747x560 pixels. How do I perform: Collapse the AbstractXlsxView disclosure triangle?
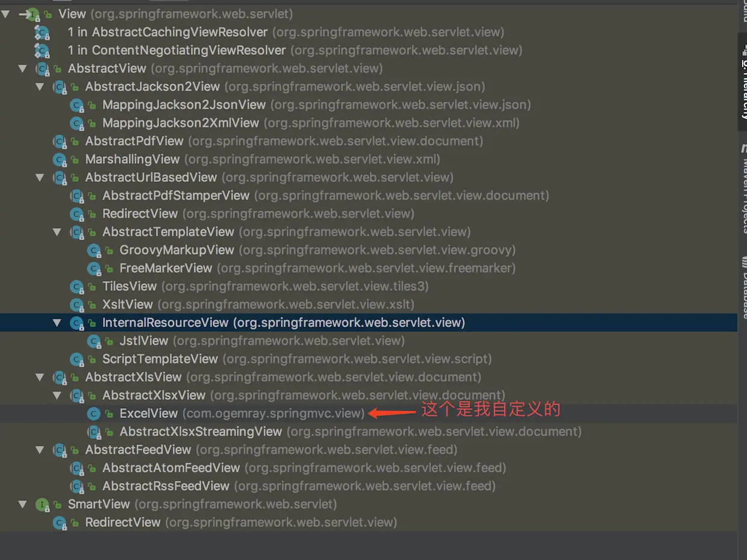click(57, 396)
